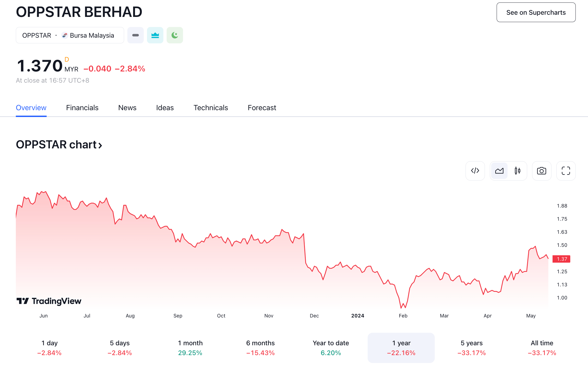Click the gray dash badge icon
The image size is (588, 372).
click(x=136, y=35)
